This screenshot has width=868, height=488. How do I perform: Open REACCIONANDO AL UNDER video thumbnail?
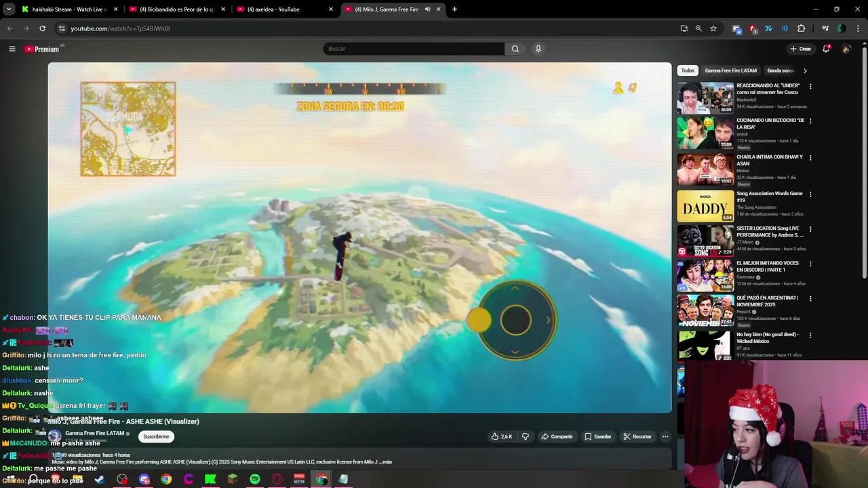click(705, 98)
